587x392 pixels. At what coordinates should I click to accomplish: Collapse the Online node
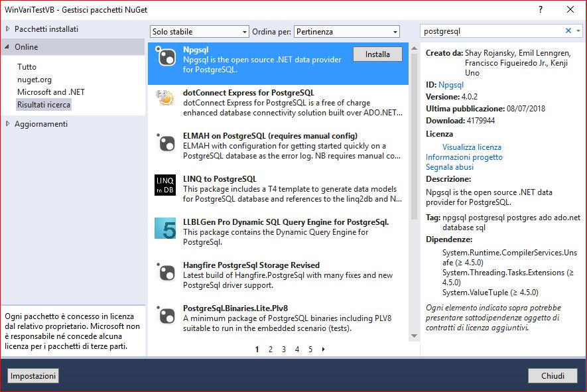click(7, 47)
